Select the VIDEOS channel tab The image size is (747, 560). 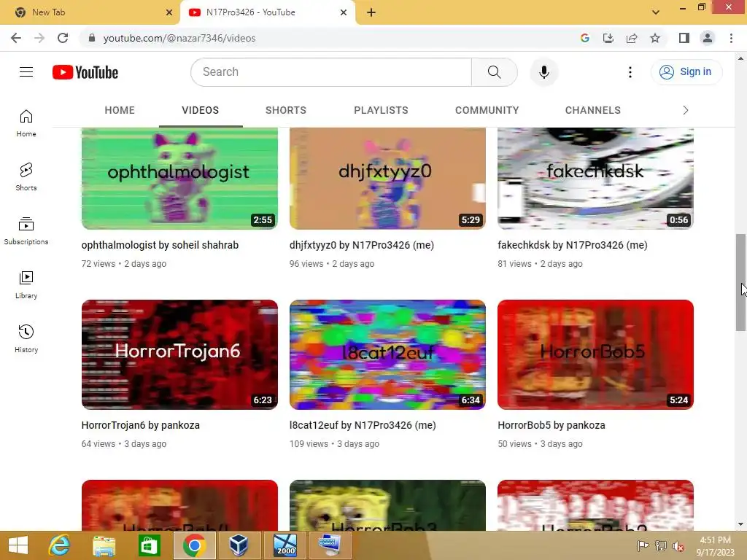pyautogui.click(x=200, y=110)
